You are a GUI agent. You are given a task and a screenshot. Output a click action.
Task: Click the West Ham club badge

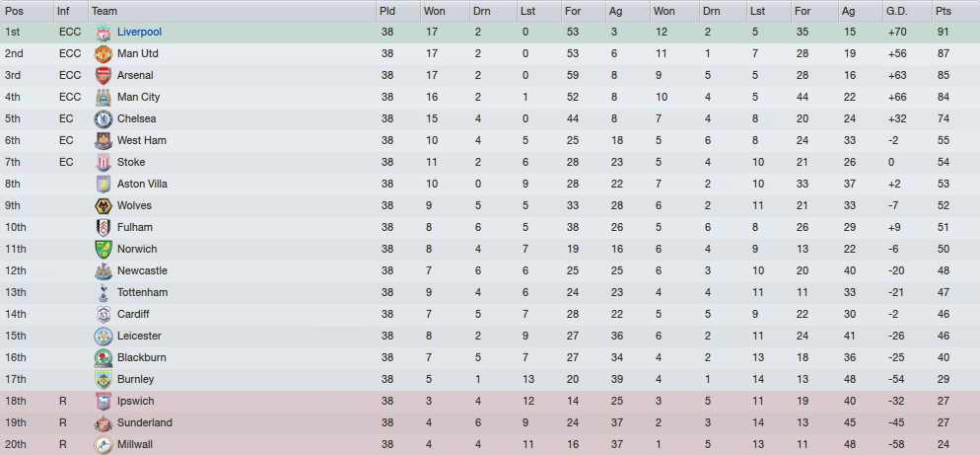[x=104, y=141]
